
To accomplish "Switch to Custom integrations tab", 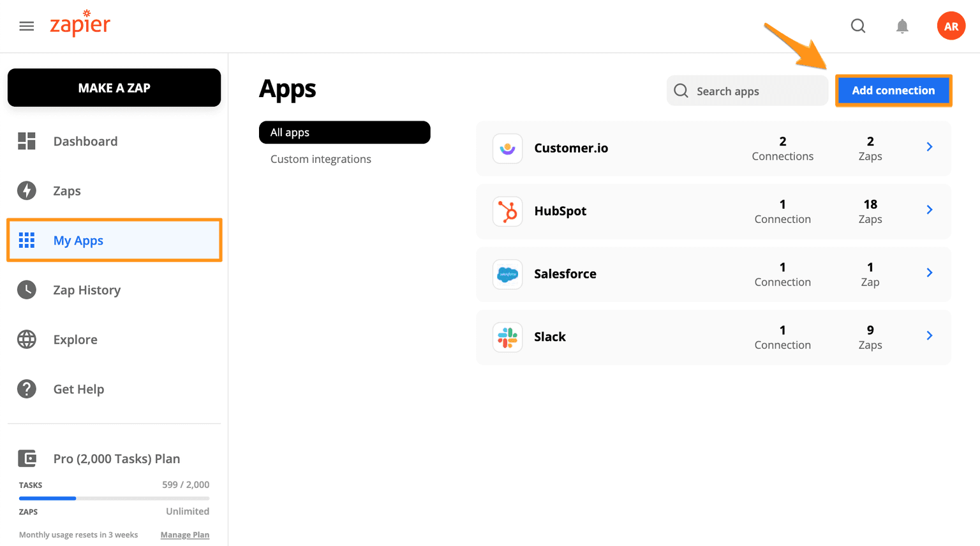I will tap(321, 159).
